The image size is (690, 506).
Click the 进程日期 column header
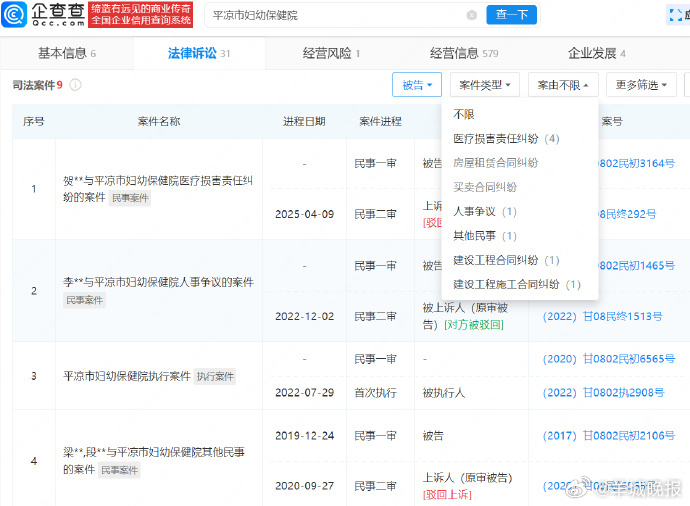point(304,121)
